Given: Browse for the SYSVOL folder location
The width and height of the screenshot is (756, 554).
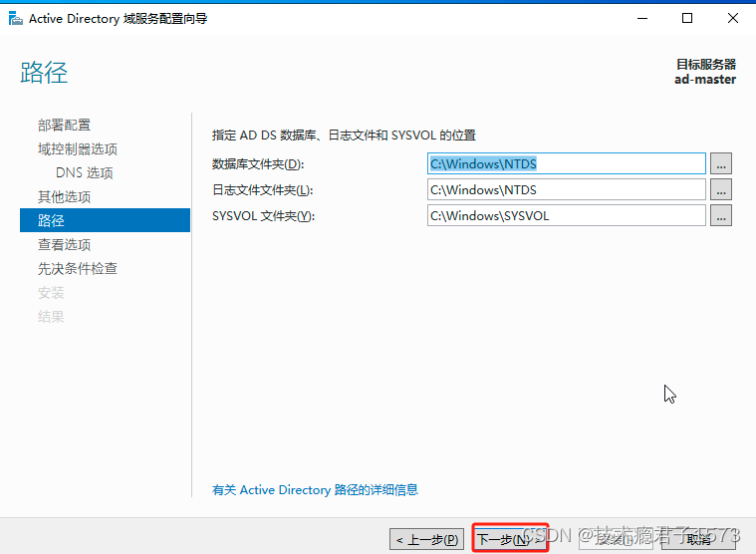Looking at the screenshot, I should (x=721, y=216).
